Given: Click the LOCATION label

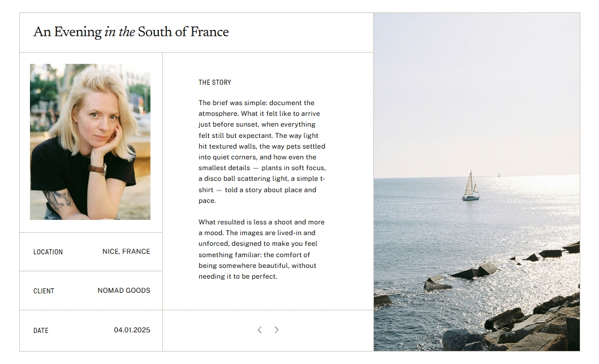Looking at the screenshot, I should 48,252.
